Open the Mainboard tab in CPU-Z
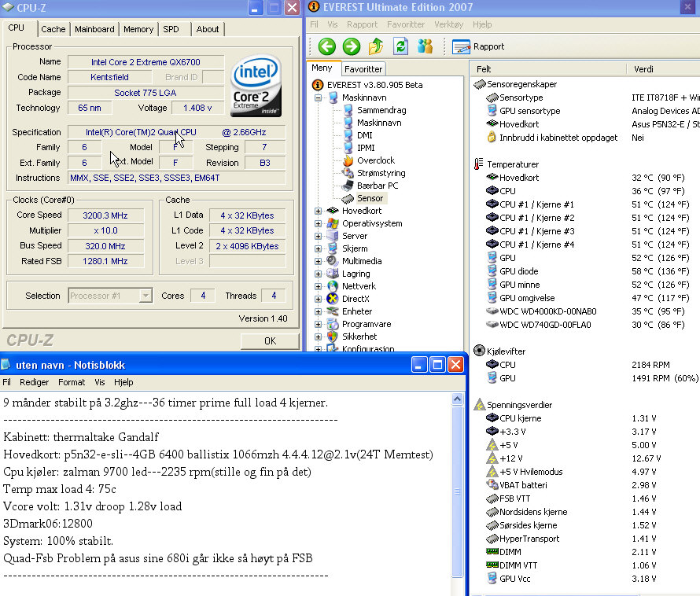The image size is (700, 596). point(94,29)
